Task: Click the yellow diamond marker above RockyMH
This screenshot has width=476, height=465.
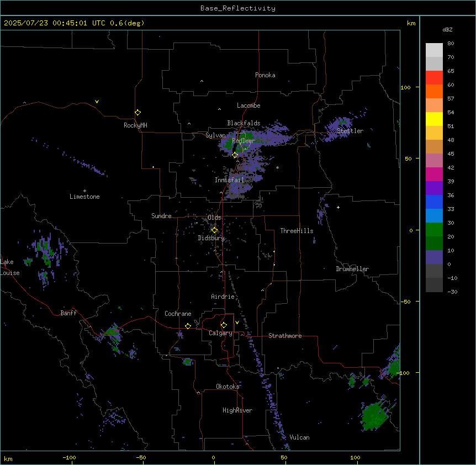Action: click(137, 113)
